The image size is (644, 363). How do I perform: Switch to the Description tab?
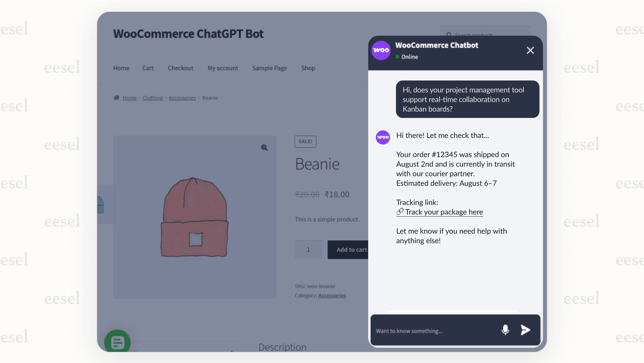pyautogui.click(x=283, y=347)
